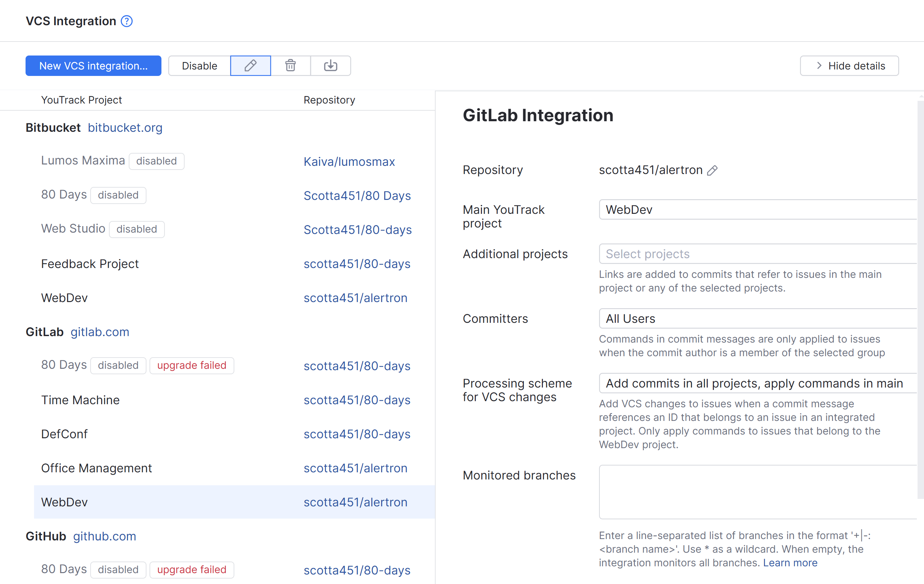
Task: Open VCS Integration help via the question mark icon
Action: [127, 21]
